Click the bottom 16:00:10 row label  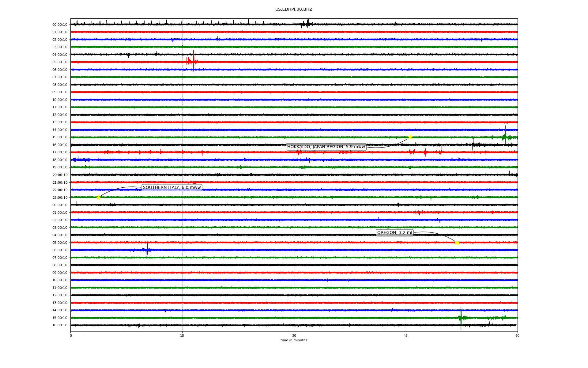(x=60, y=325)
